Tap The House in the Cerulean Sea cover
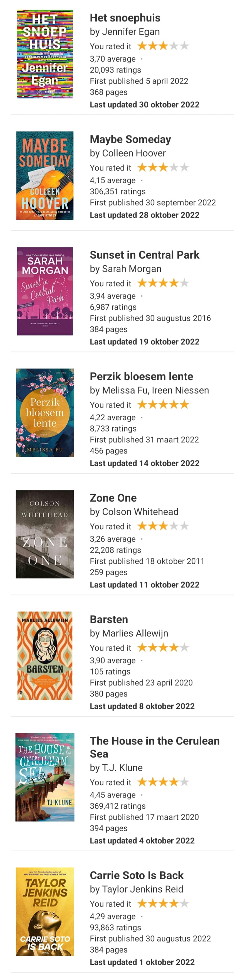 pos(45,777)
